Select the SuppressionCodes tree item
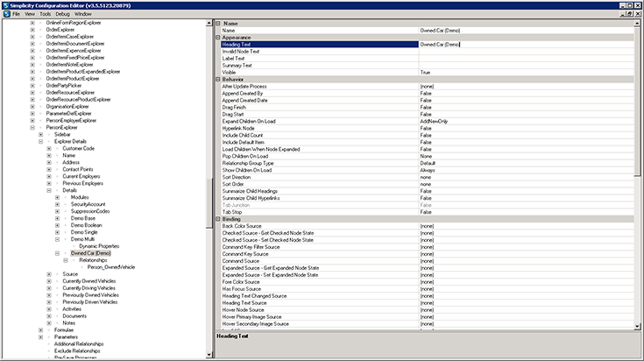The image size is (644, 361). (90, 211)
